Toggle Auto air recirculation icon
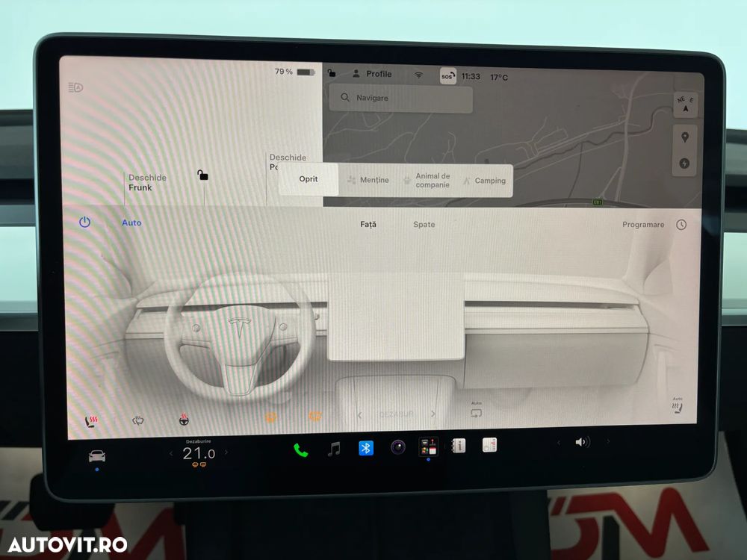 (477, 411)
